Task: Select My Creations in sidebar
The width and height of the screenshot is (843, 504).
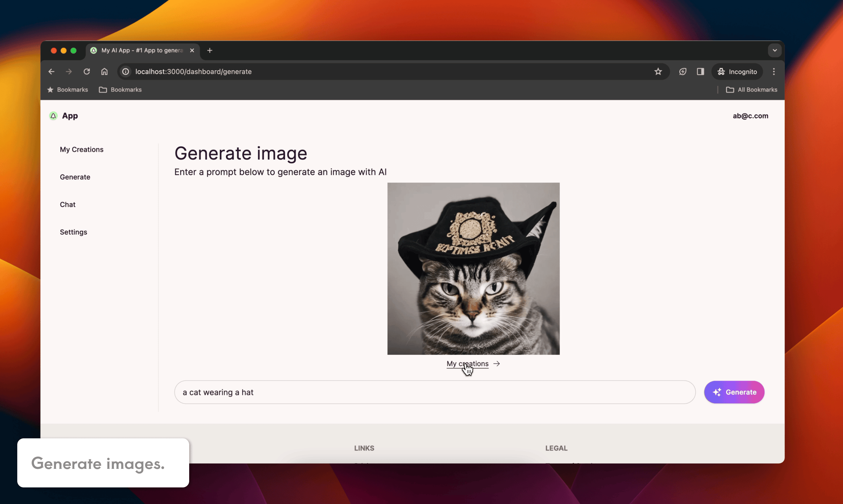Action: 82,150
